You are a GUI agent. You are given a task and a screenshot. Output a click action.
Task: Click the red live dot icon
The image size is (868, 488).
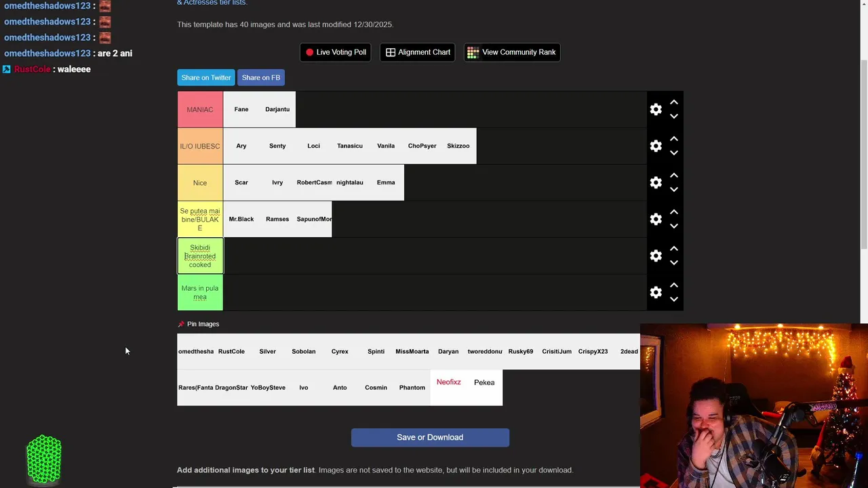[x=309, y=52]
